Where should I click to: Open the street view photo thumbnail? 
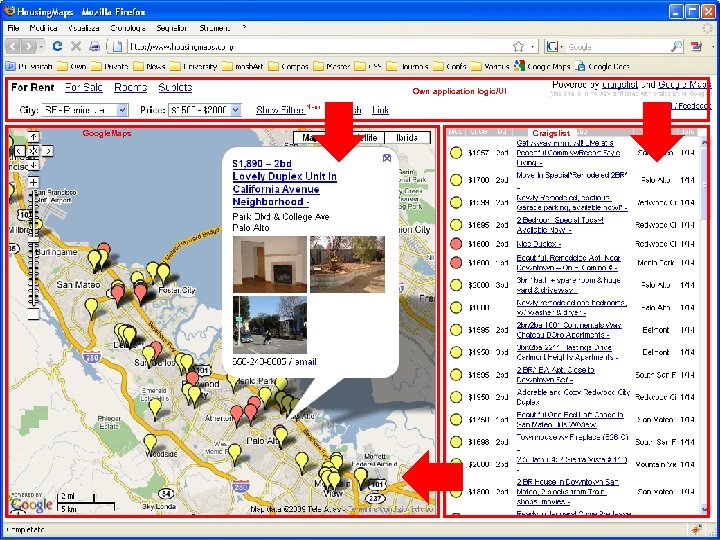click(x=270, y=325)
